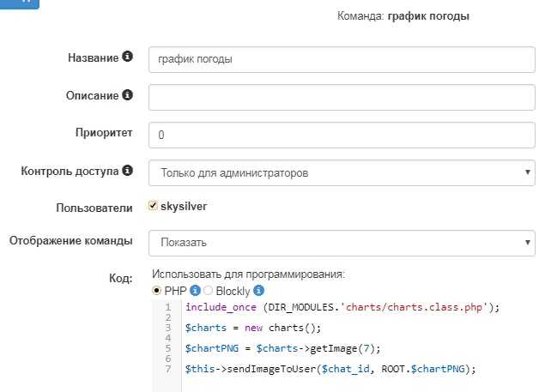Click the blue button in the top-left corner

20,4
